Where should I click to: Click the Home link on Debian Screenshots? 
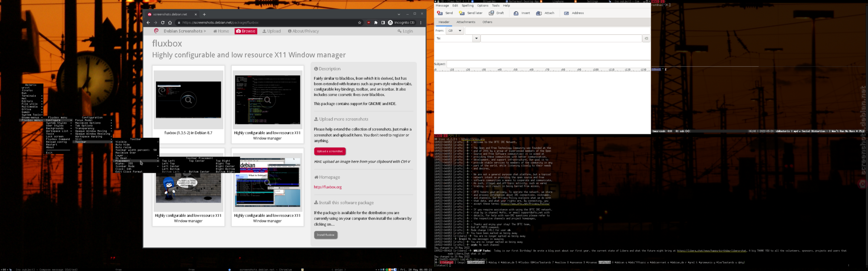pos(221,31)
